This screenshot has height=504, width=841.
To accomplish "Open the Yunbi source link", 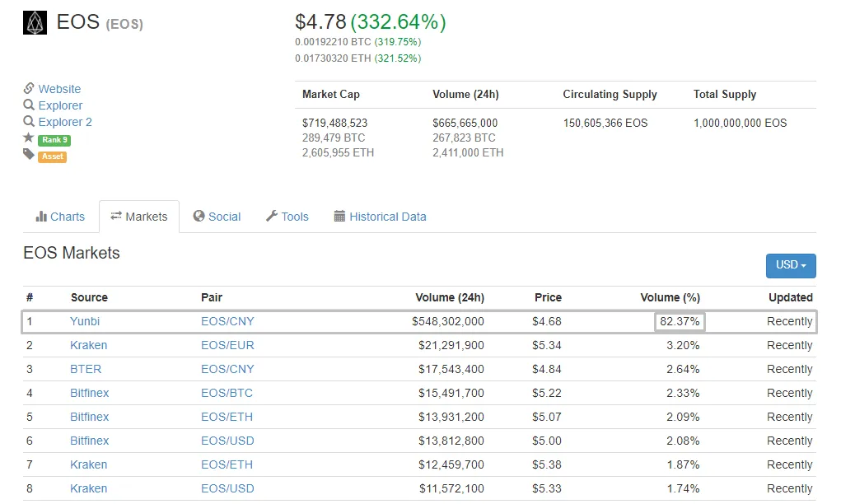I will tap(85, 321).
